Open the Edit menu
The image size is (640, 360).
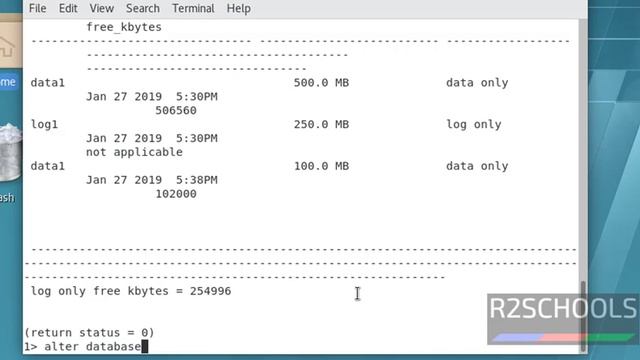[68, 8]
